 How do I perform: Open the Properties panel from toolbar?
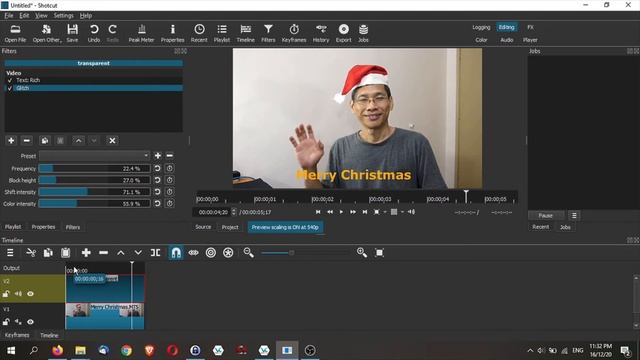172,33
